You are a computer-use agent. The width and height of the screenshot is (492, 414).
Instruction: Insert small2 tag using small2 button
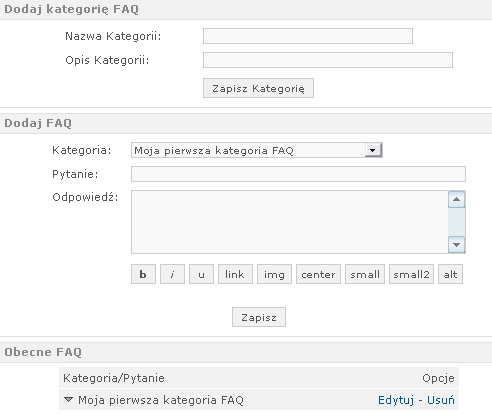click(x=411, y=274)
